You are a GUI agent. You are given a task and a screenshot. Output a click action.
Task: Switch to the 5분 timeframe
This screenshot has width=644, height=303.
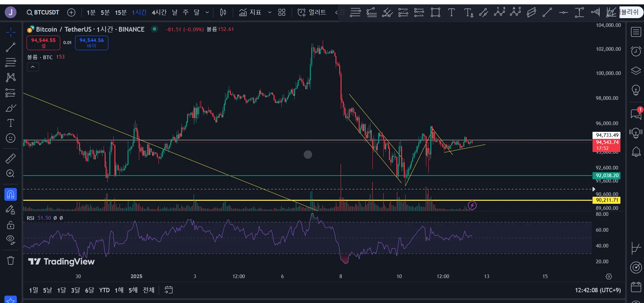point(105,12)
